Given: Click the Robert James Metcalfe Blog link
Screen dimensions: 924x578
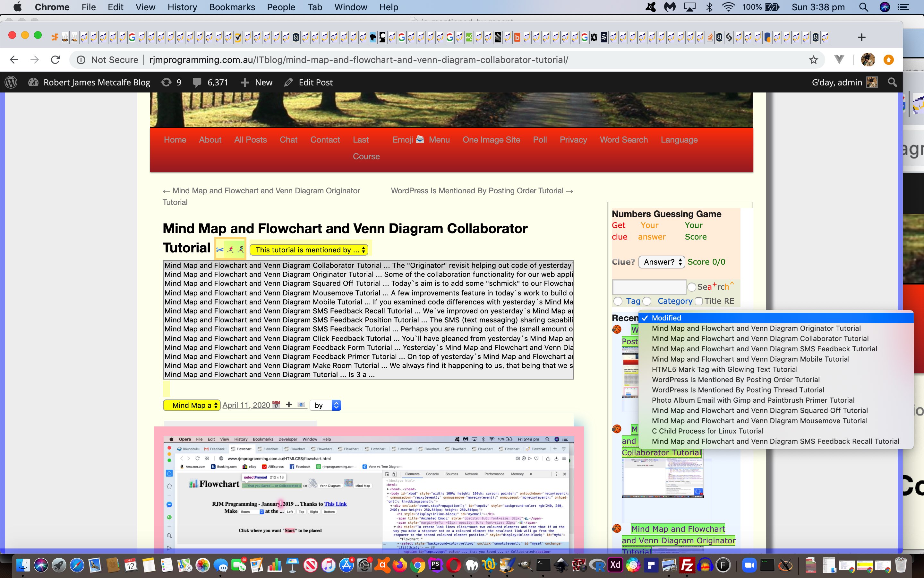Looking at the screenshot, I should (x=89, y=82).
